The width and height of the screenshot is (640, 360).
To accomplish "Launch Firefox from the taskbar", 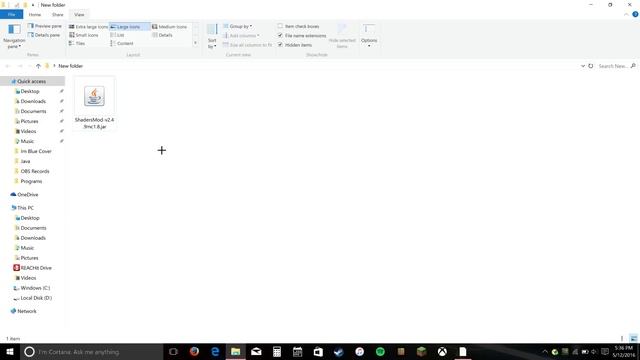I will click(x=194, y=351).
